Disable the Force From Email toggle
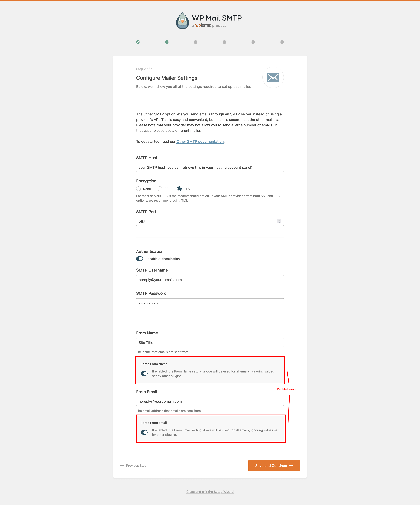 [x=144, y=432]
